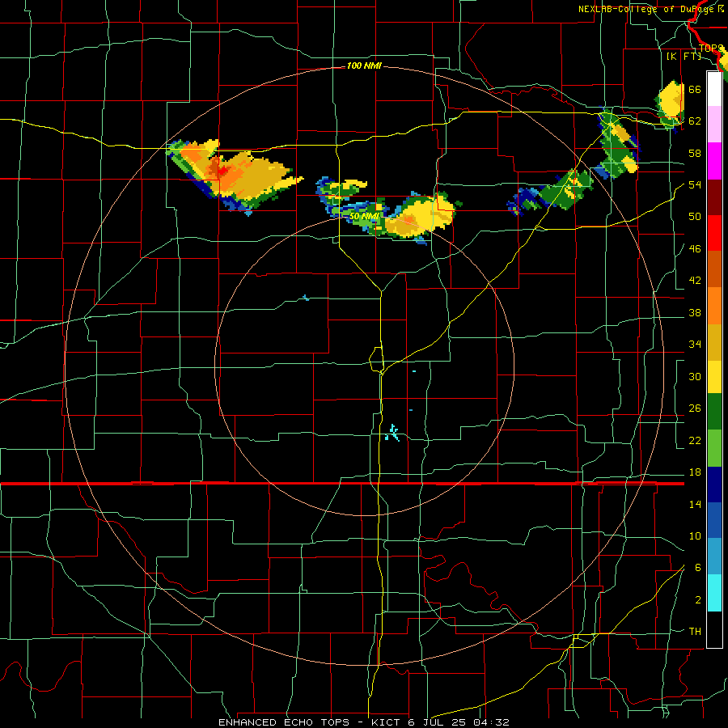The image size is (728, 728).
Task: Click the navy blue legend swatch
Action: (x=714, y=485)
